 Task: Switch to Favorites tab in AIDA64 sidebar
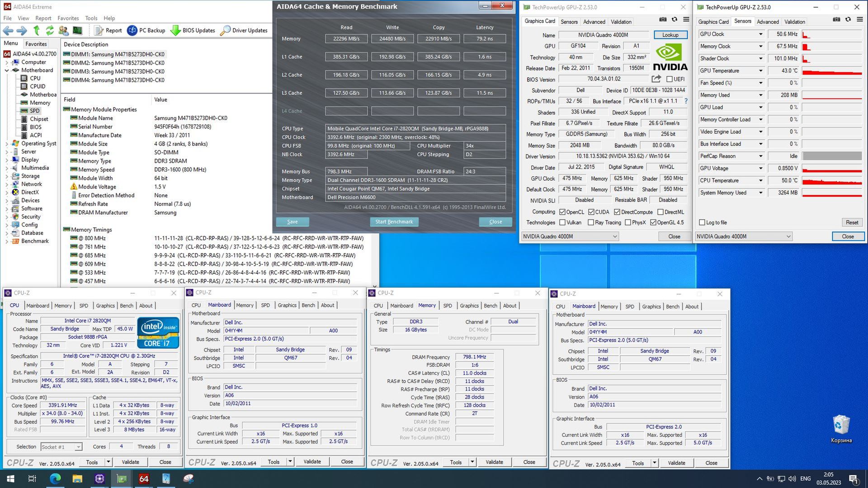pos(36,44)
